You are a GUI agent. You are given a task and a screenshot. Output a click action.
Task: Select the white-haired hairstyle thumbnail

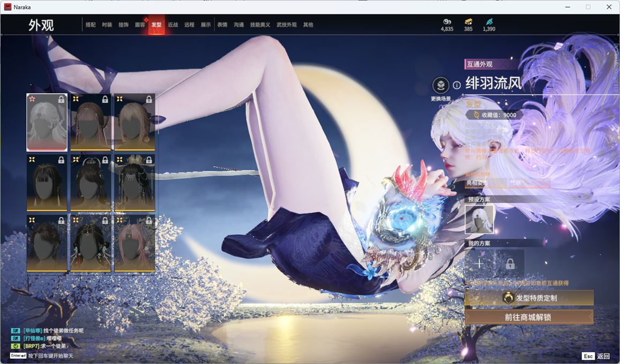[47, 123]
